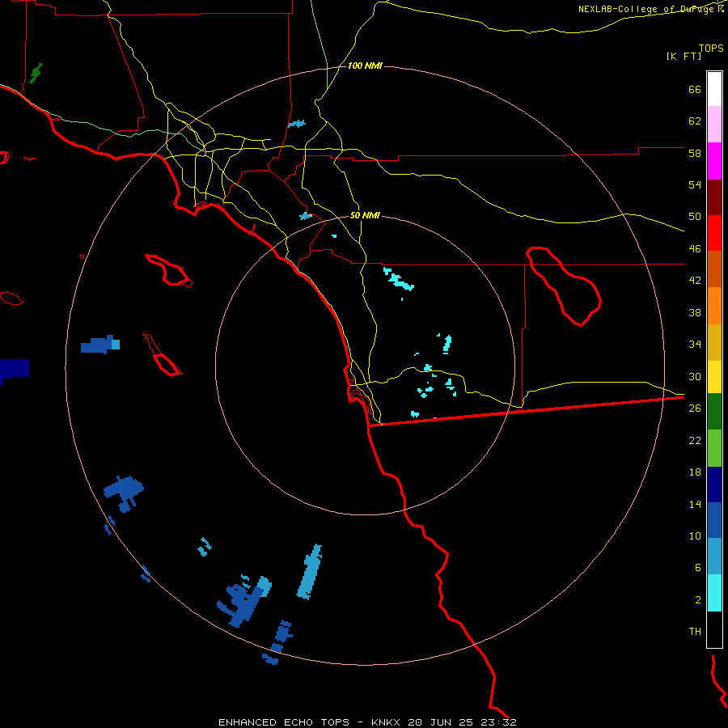Click the "100 NMI" range ring label
This screenshot has height=728, width=728.
365,66
